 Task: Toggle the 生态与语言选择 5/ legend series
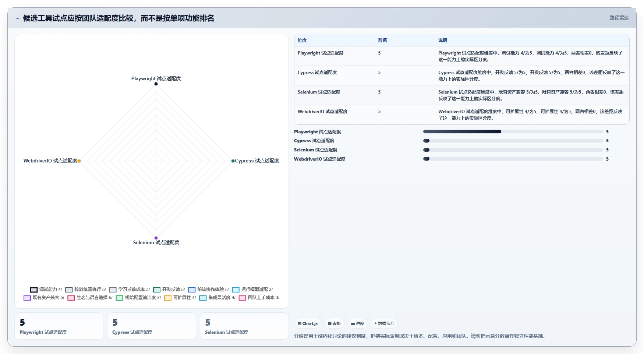(x=90, y=298)
